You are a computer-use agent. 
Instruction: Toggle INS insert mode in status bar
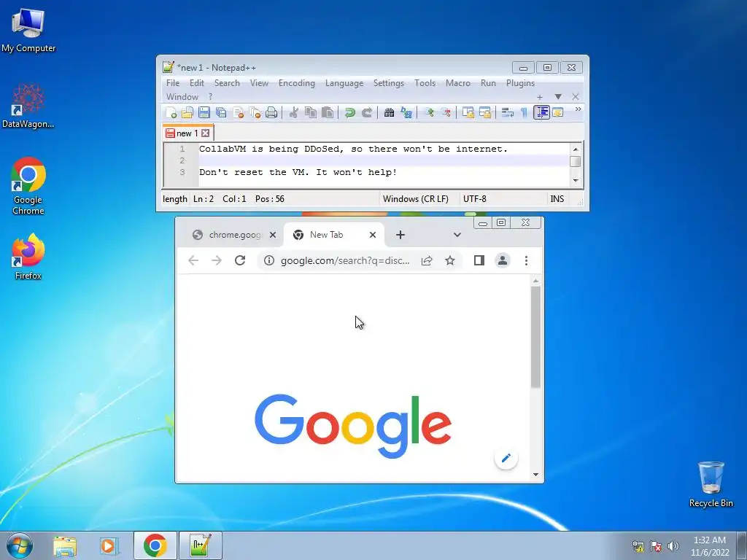click(x=557, y=199)
